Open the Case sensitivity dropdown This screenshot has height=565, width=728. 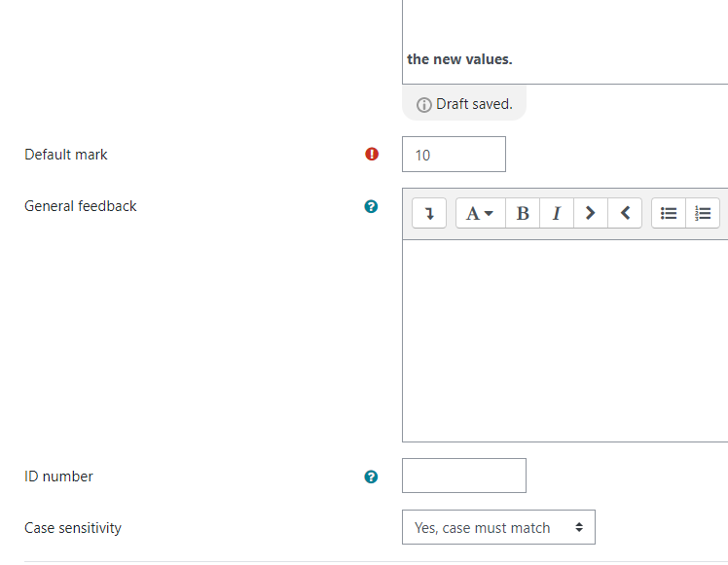(498, 527)
